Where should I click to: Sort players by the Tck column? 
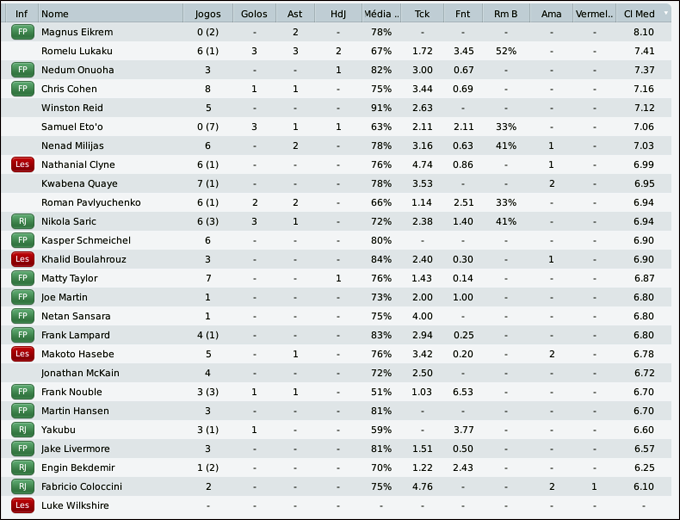(422, 14)
